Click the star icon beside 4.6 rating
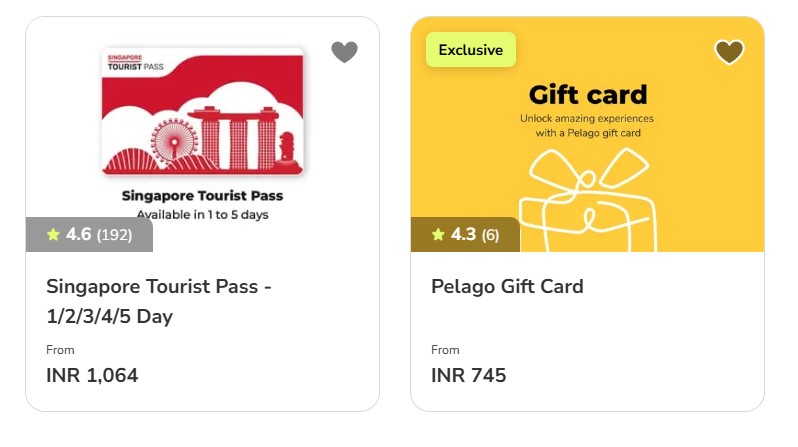Image resolution: width=798 pixels, height=447 pixels. [53, 234]
